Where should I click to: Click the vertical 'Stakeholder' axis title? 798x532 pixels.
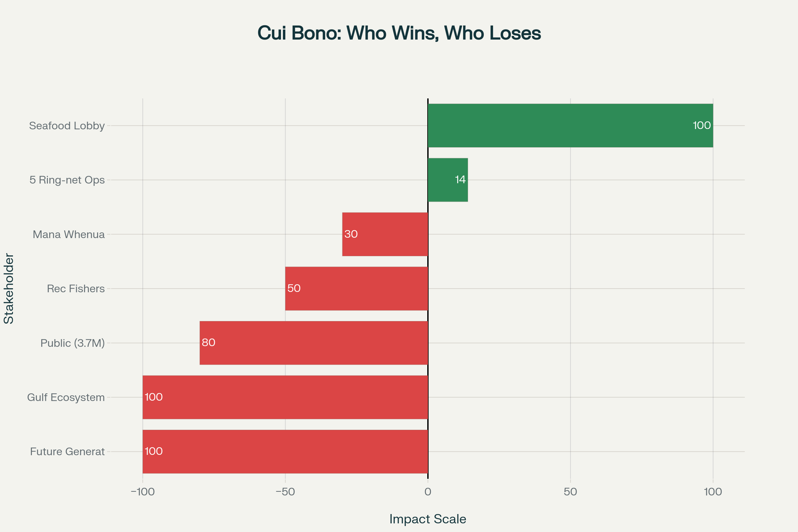9,288
